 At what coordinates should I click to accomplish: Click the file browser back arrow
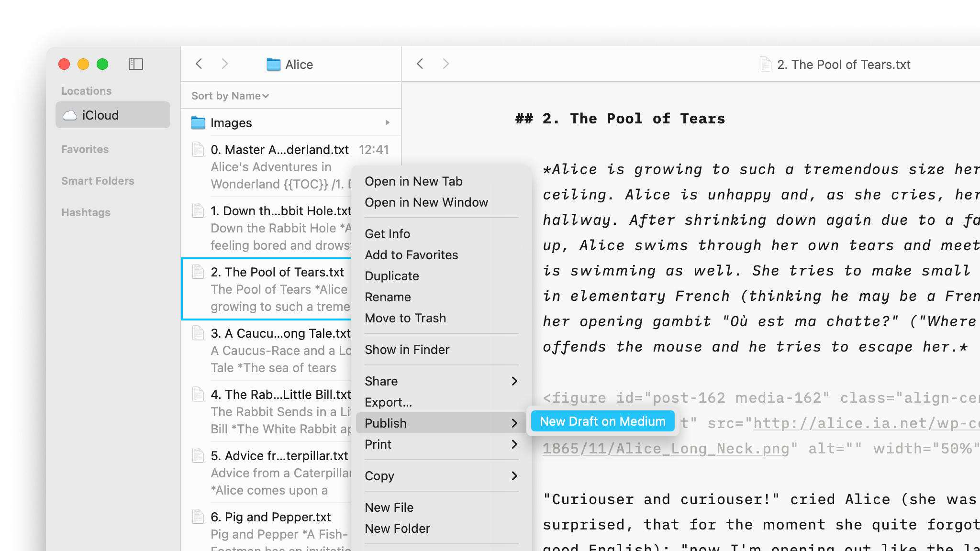(200, 64)
